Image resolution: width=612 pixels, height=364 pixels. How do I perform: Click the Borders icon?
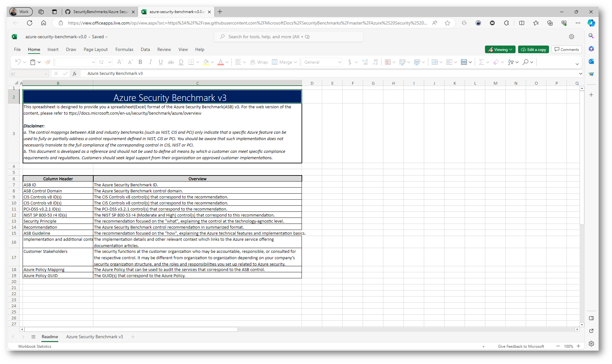191,62
